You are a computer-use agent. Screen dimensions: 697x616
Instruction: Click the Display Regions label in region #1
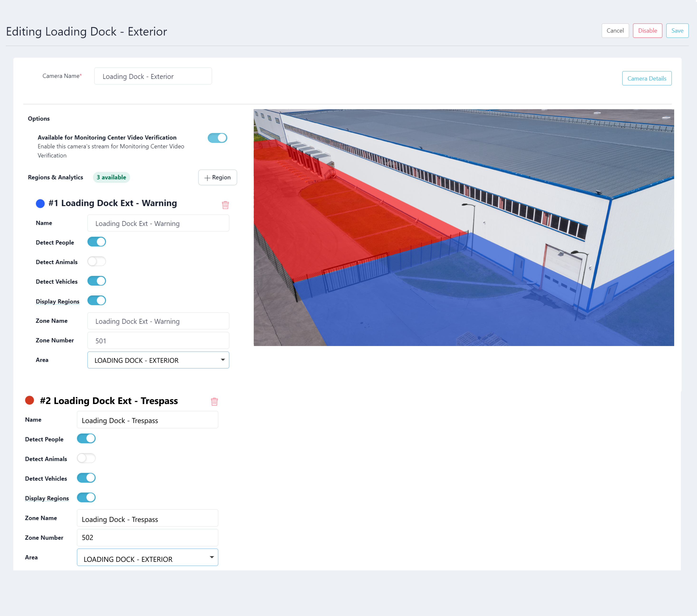click(58, 301)
